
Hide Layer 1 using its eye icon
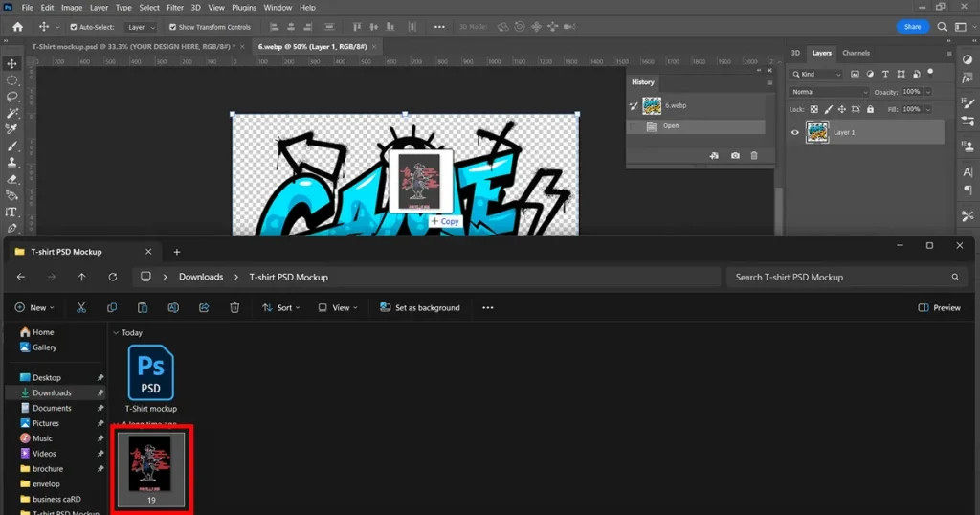tap(795, 132)
